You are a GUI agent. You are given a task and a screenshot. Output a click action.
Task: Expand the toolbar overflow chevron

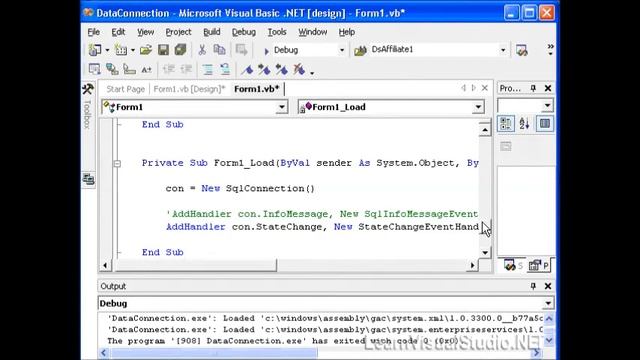click(x=550, y=49)
